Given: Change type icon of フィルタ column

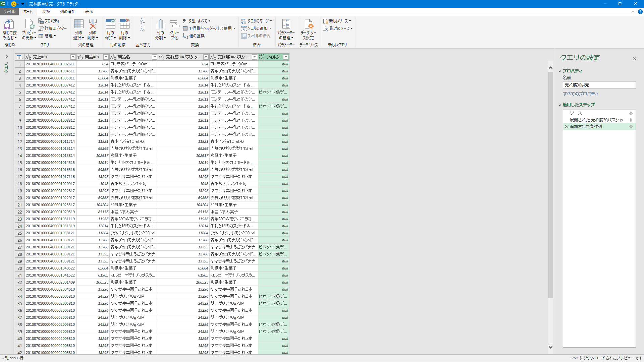Looking at the screenshot, I should coord(262,57).
